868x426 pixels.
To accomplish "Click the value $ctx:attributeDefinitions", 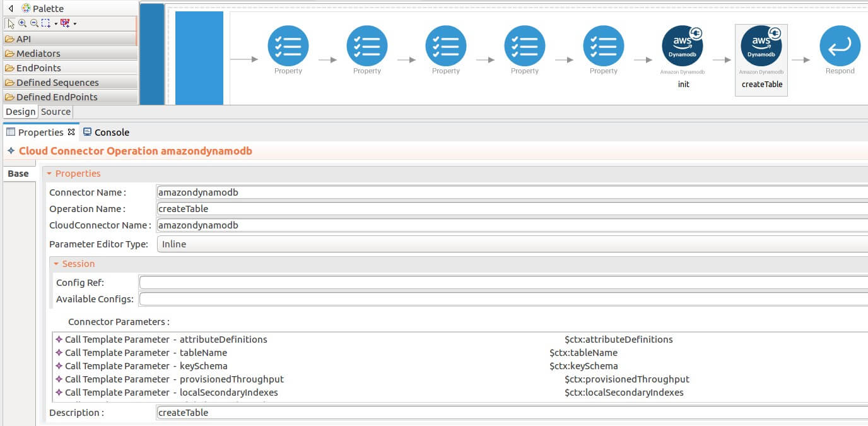I will pyautogui.click(x=619, y=340).
